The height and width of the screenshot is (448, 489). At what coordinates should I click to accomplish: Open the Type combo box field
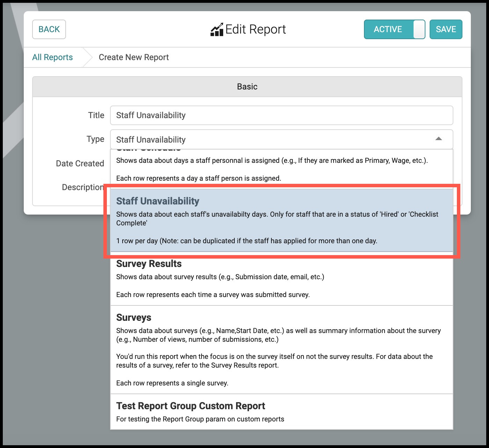(282, 139)
